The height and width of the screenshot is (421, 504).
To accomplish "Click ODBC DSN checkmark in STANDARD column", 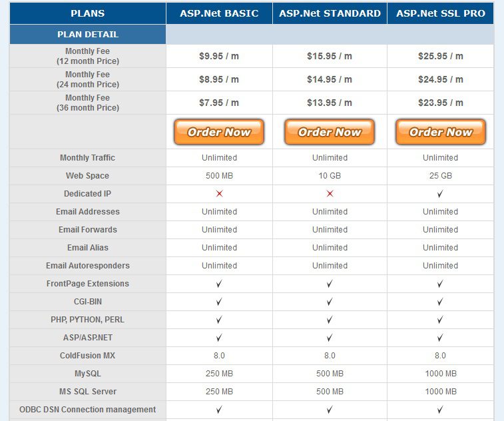I will click(x=330, y=410).
